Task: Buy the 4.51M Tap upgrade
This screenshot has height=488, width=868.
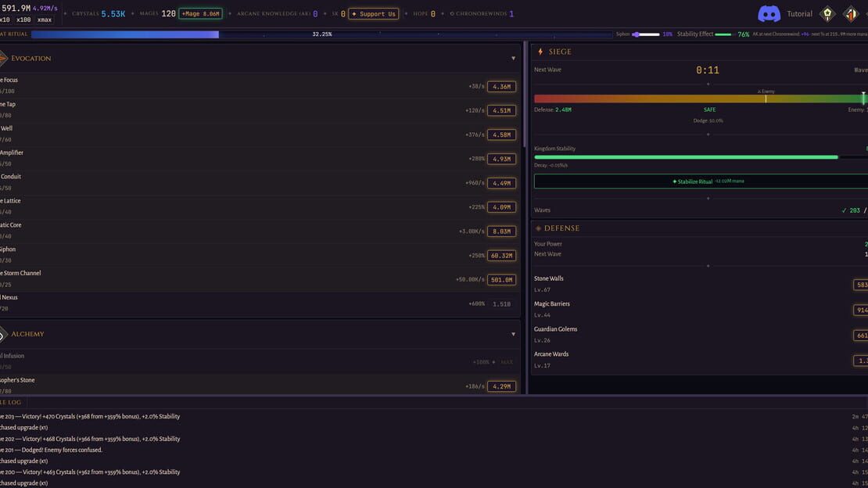Action: [501, 110]
